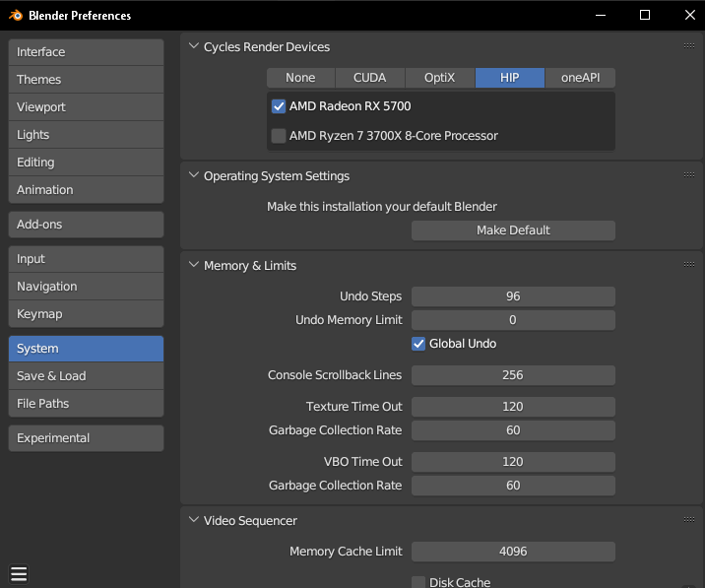Open the Keymap preferences section

86,314
